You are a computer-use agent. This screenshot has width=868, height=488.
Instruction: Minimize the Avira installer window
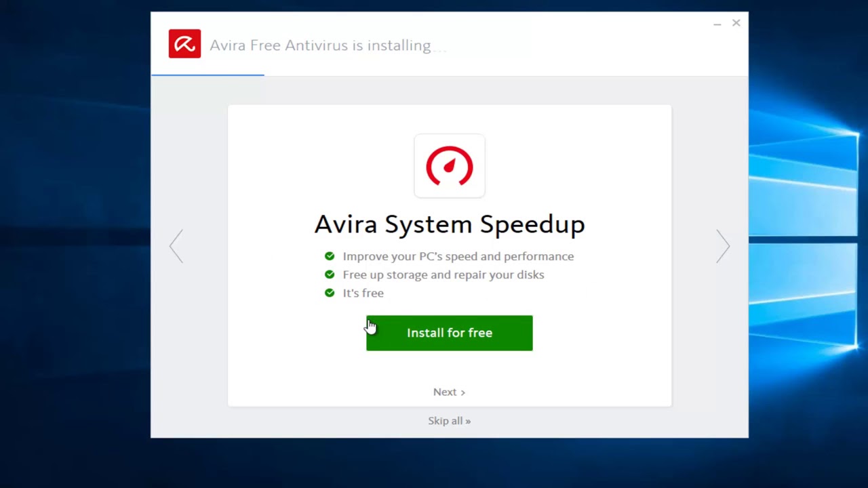click(717, 24)
